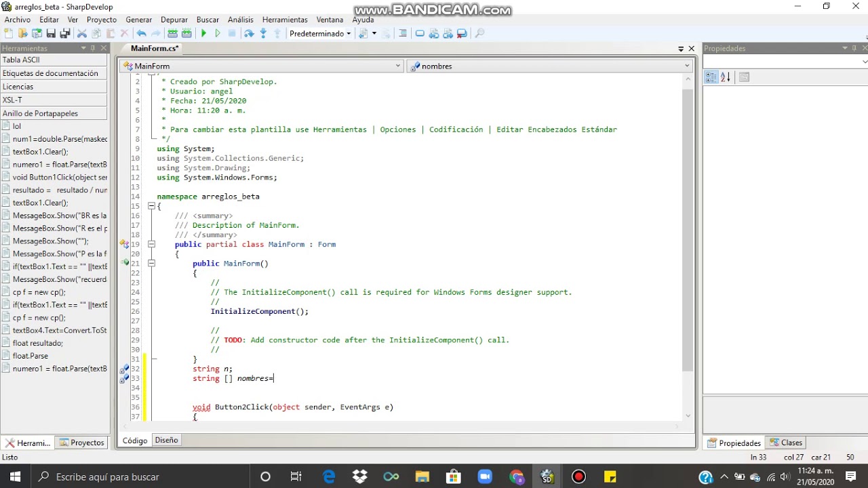This screenshot has height=488, width=868.
Task: Switch to the Clases tab
Action: pyautogui.click(x=786, y=443)
